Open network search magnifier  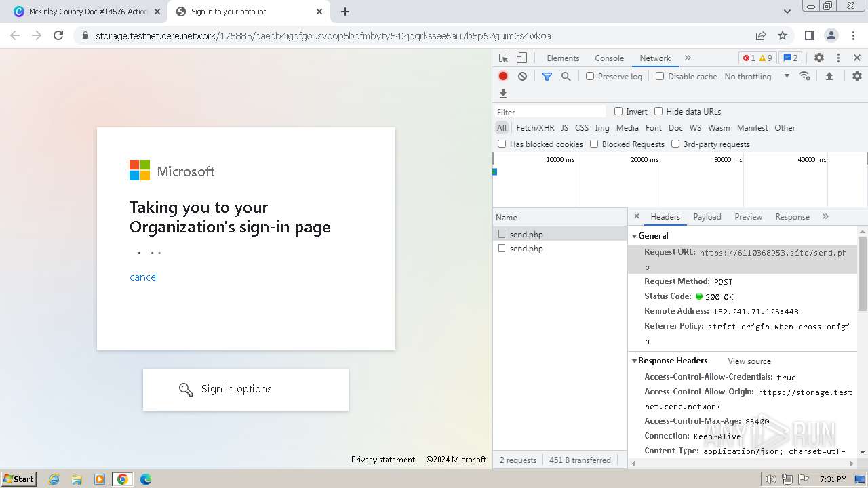(x=566, y=77)
